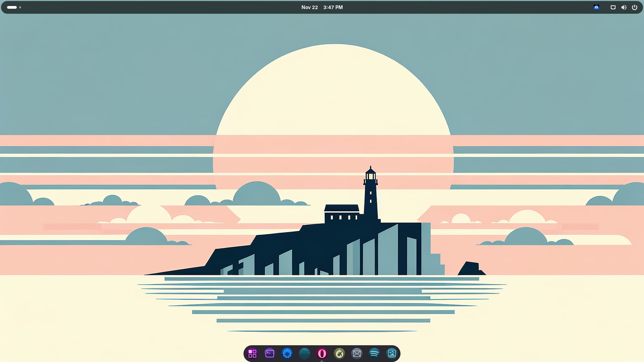Image resolution: width=644 pixels, height=362 pixels.
Task: Switch to the Opera browser in dock
Action: (322, 354)
